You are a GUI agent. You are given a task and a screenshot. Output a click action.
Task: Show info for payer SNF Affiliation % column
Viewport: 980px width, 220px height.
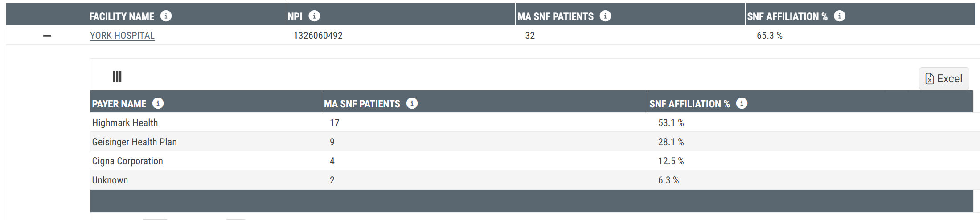click(x=742, y=103)
